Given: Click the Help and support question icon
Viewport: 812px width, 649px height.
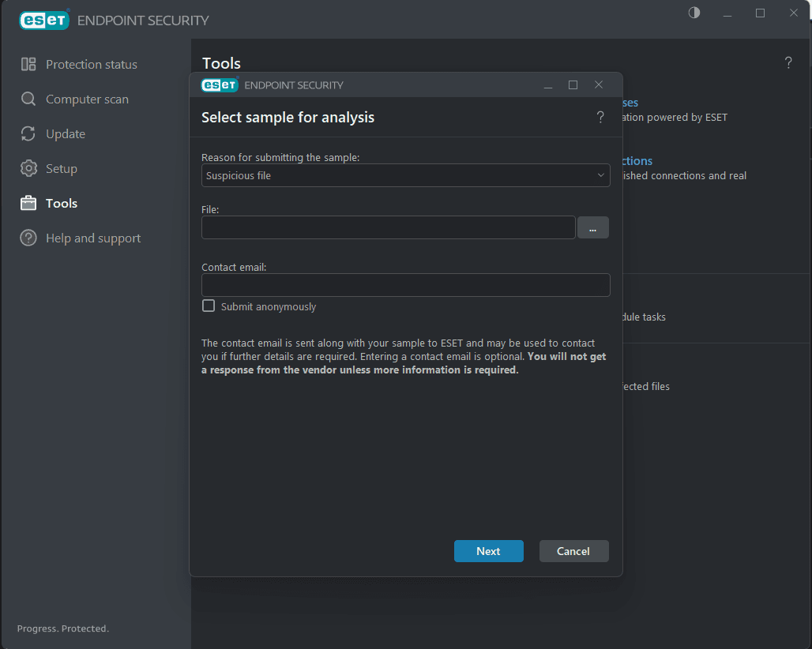Looking at the screenshot, I should click(x=28, y=238).
